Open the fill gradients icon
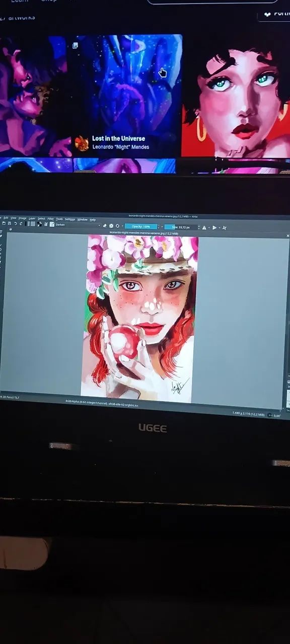This screenshot has height=644, width=290. pyautogui.click(x=28, y=224)
